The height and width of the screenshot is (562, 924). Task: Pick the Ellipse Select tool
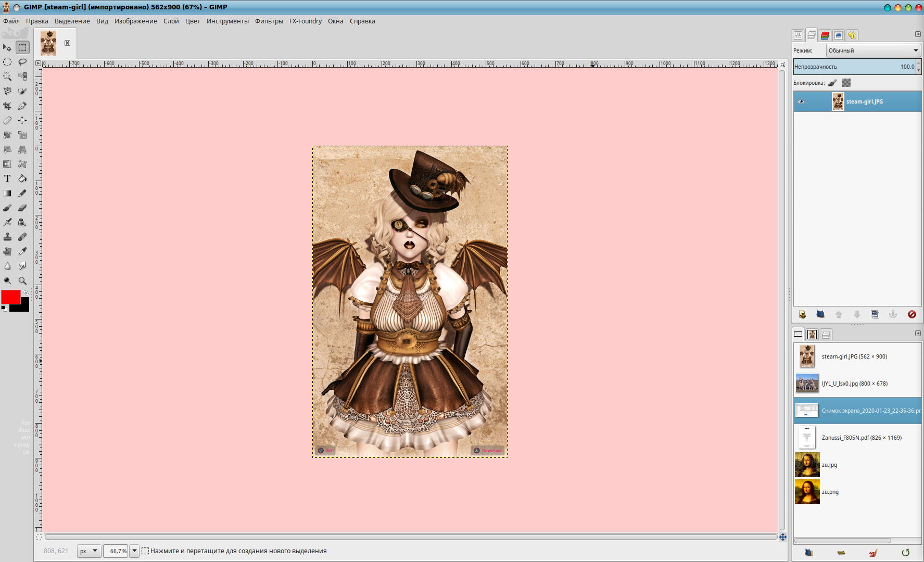pos(7,62)
